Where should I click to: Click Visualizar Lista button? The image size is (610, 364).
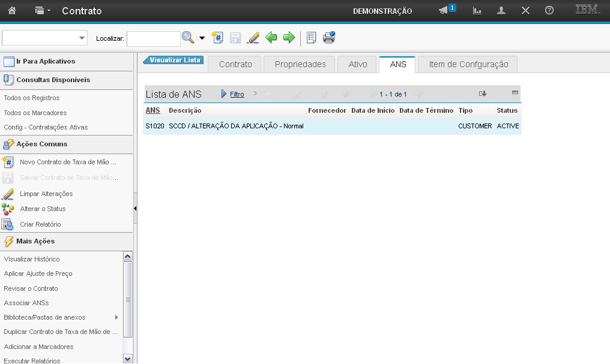click(x=174, y=61)
